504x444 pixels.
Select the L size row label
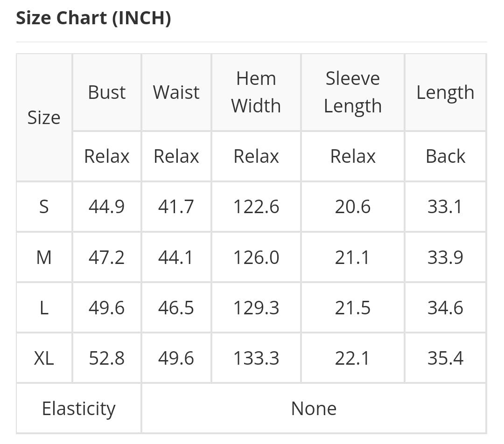point(44,308)
